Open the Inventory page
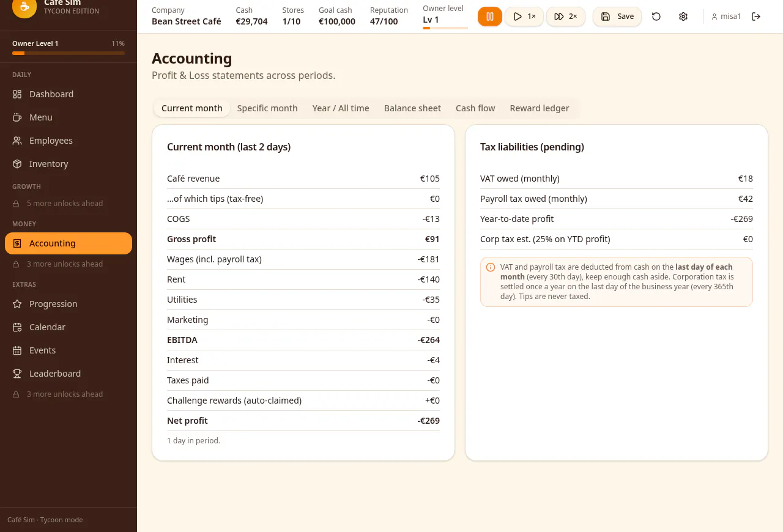This screenshot has height=532, width=783. tap(69, 164)
